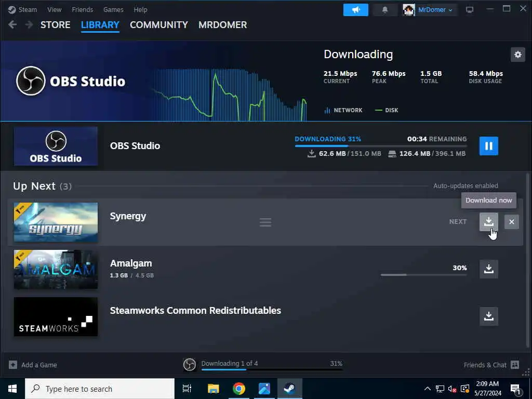Open the Windows notification center icon
Viewport: 532px width, 399px height.
point(515,389)
